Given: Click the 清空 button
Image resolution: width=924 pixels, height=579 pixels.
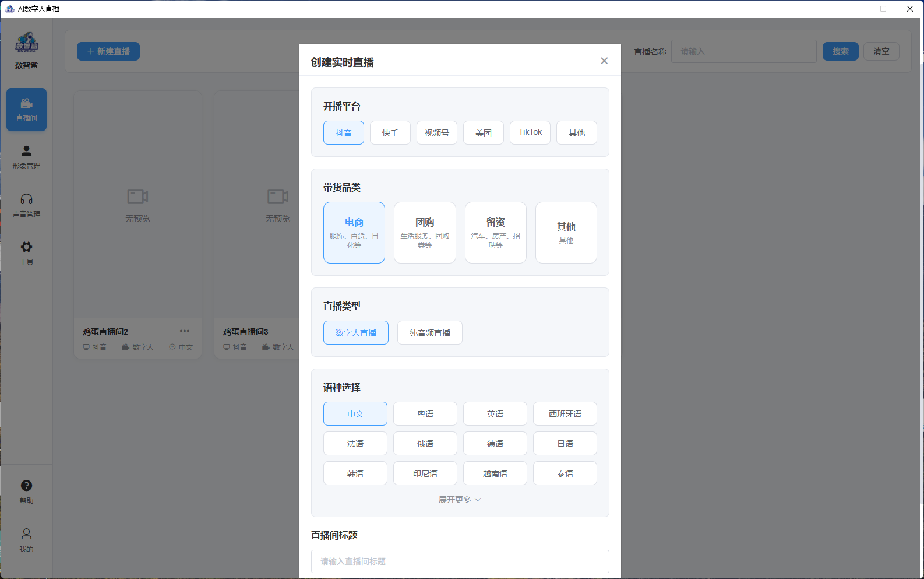Looking at the screenshot, I should (x=881, y=51).
